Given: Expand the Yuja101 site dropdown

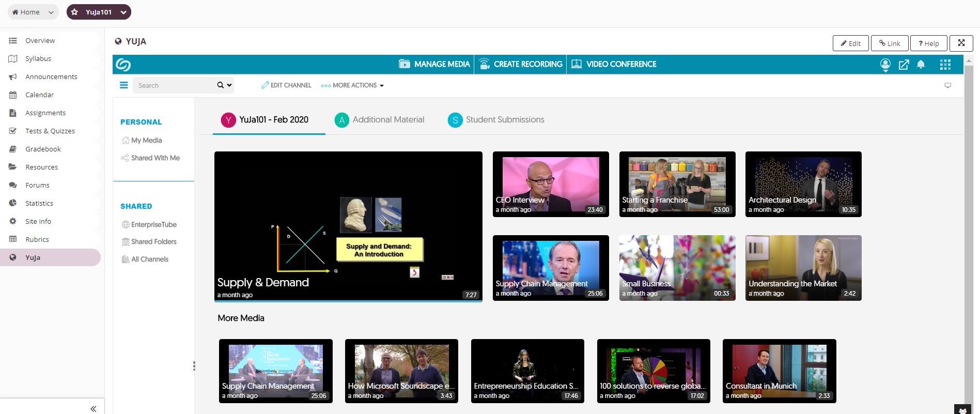Looking at the screenshot, I should pyautogui.click(x=99, y=12).
